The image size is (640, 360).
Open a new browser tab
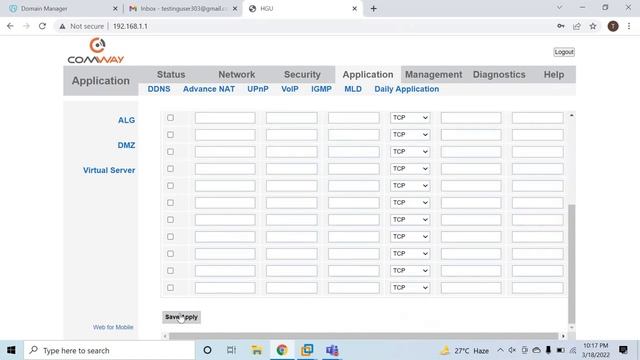[373, 9]
